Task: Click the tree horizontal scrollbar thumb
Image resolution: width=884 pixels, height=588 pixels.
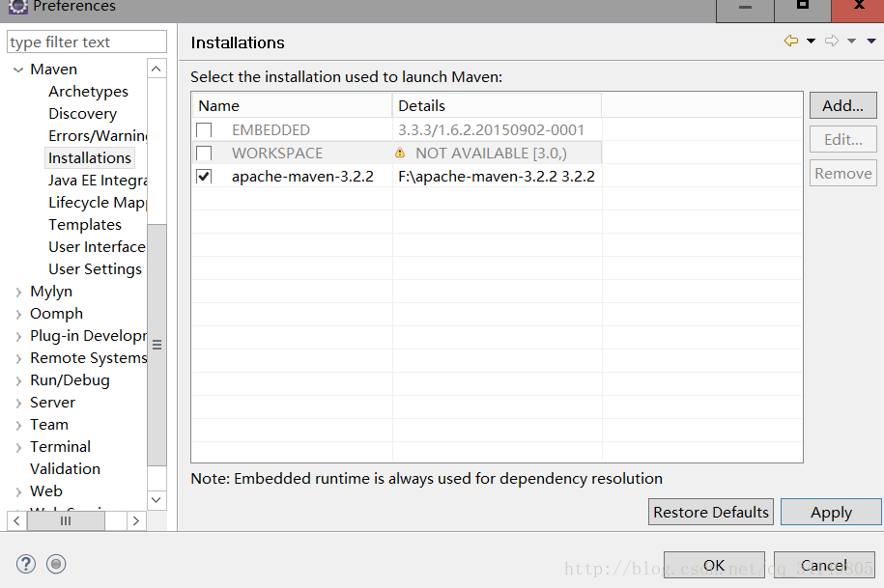Action: 66,521
